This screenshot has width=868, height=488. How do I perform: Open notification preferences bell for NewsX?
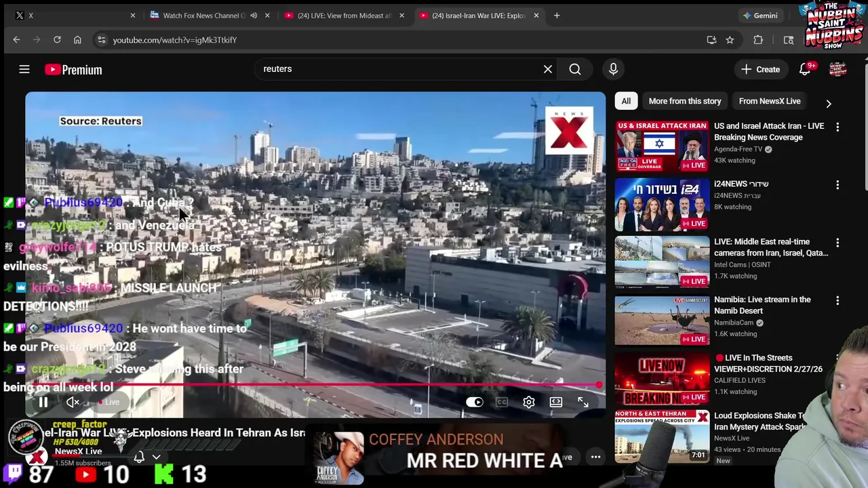139,457
